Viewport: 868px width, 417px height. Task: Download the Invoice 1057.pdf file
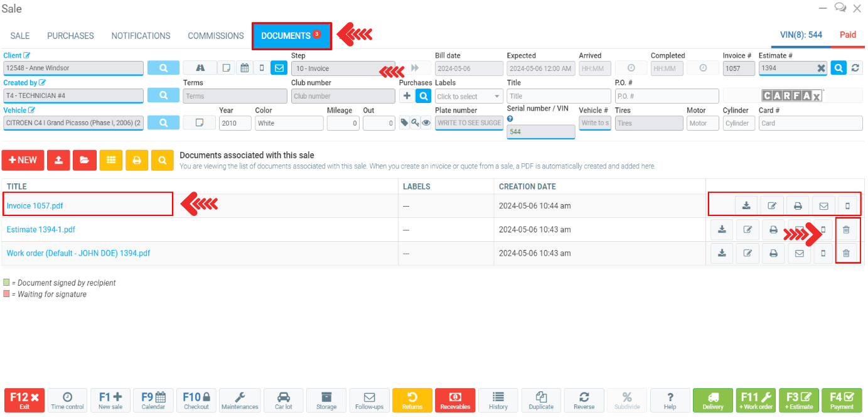click(746, 206)
